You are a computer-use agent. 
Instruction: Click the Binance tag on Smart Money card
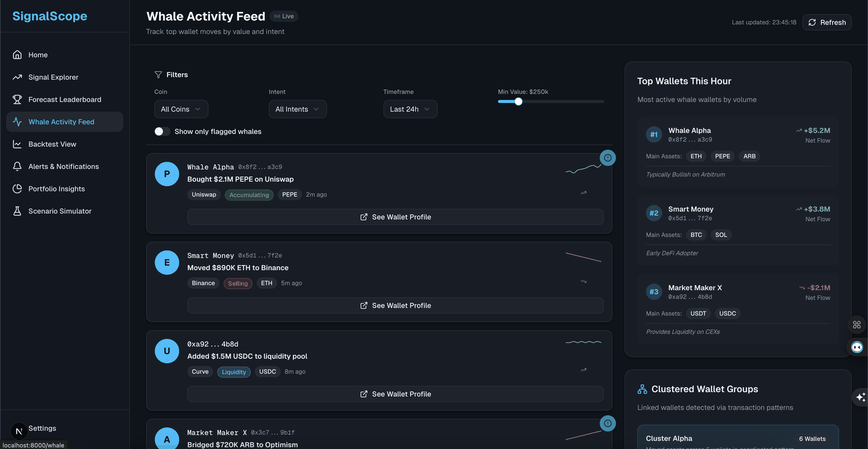coord(203,283)
